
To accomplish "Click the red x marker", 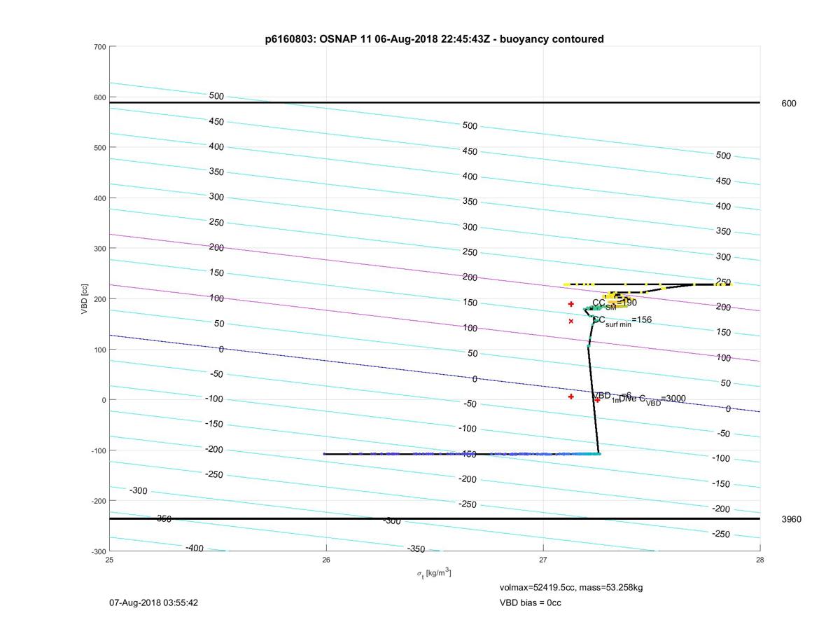I will (571, 322).
